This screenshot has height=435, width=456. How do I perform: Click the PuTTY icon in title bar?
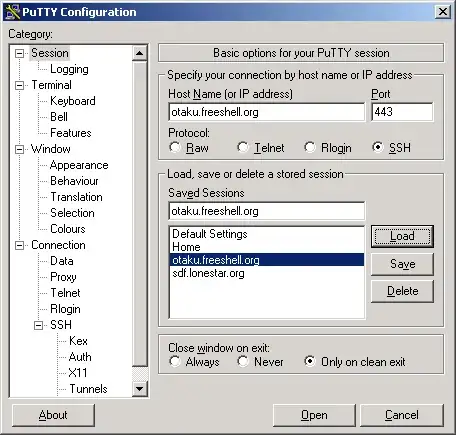pyautogui.click(x=12, y=12)
